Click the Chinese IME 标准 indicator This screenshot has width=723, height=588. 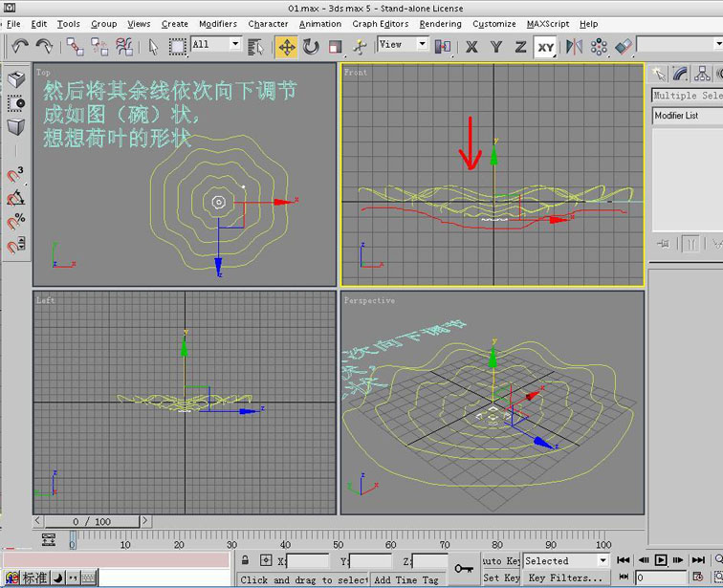pos(34,577)
